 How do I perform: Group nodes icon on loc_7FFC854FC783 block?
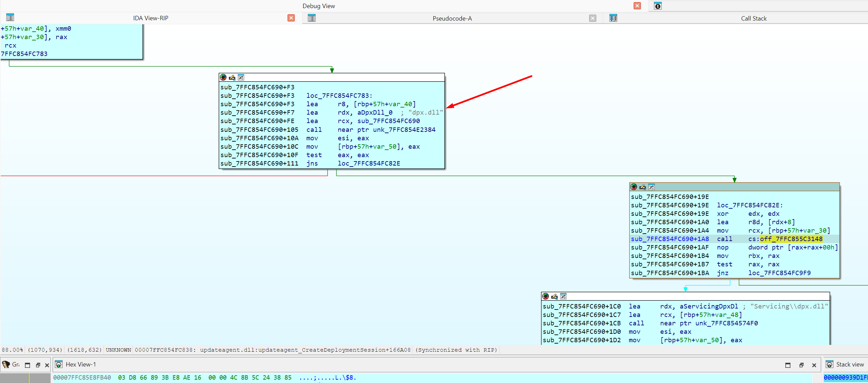click(241, 78)
